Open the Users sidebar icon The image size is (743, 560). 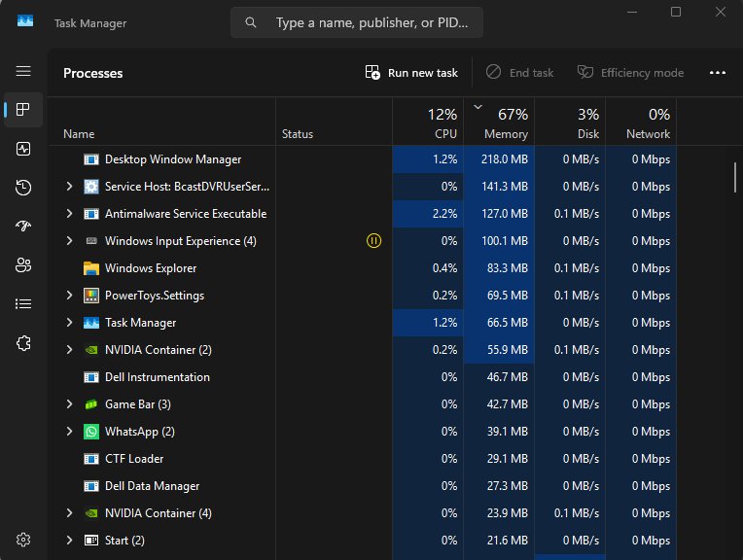[x=23, y=264]
